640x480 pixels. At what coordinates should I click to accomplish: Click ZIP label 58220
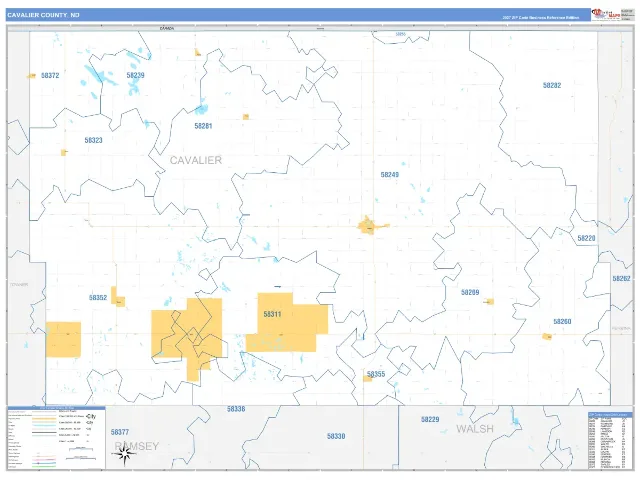(x=587, y=238)
